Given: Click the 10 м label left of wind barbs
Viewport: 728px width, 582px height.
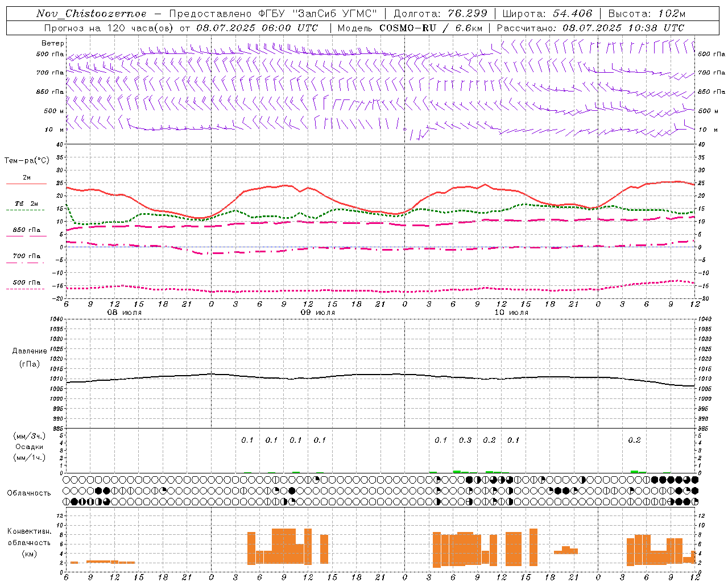Looking at the screenshot, I should pos(55,130).
